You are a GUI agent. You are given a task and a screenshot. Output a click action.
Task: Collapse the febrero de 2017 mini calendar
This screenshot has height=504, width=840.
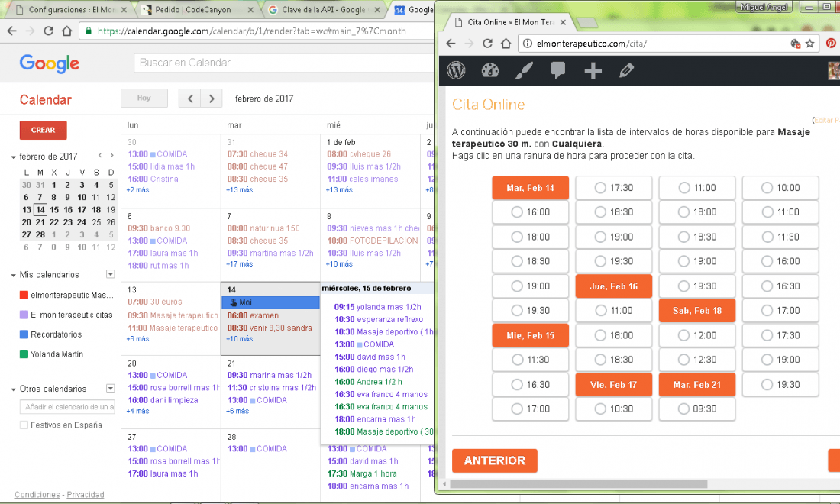pyautogui.click(x=14, y=157)
